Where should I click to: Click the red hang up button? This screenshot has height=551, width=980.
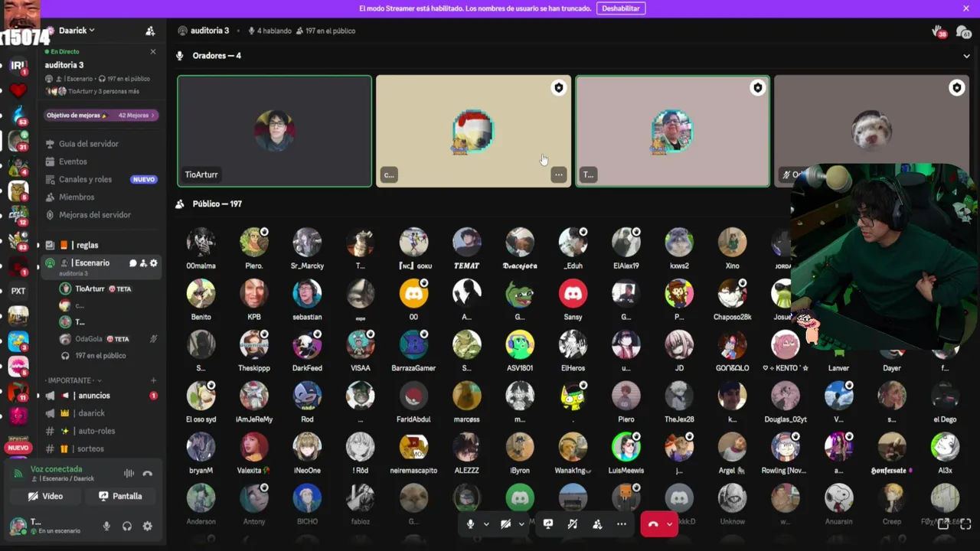653,524
